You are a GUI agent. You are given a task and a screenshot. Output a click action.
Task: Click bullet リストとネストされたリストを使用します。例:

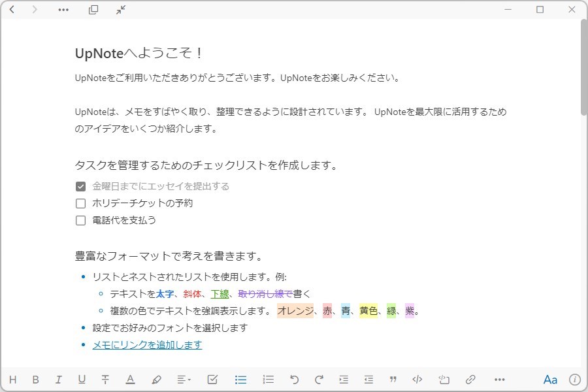click(x=189, y=277)
